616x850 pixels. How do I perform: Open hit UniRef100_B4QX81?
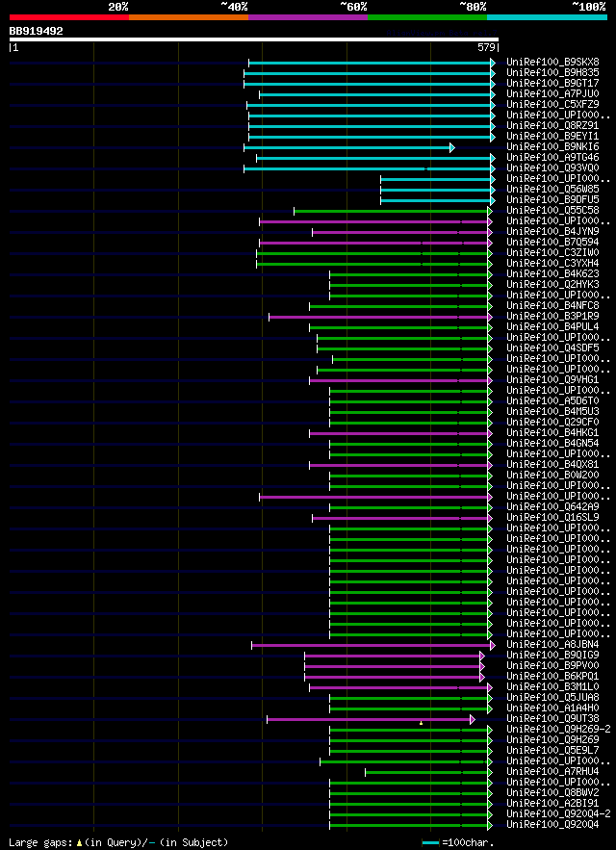coord(552,464)
